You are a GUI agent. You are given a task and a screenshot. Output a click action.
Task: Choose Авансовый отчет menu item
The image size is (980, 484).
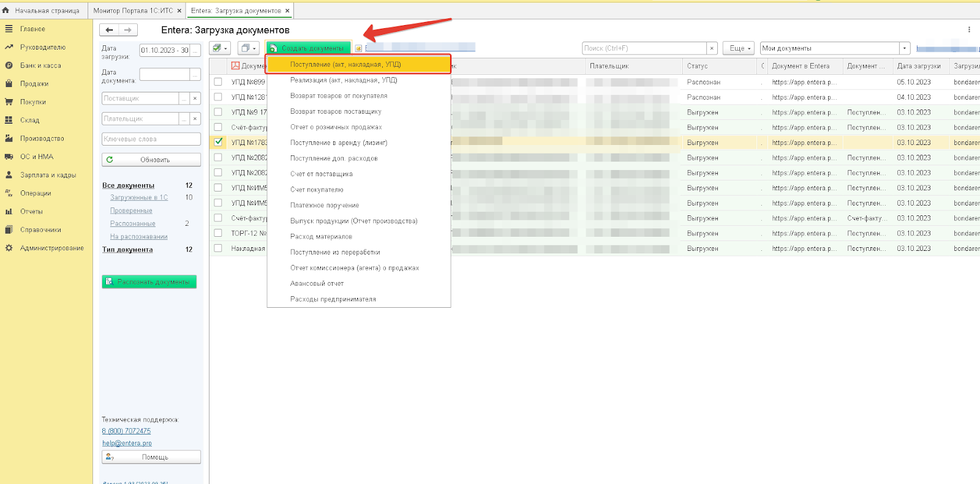click(x=359, y=284)
